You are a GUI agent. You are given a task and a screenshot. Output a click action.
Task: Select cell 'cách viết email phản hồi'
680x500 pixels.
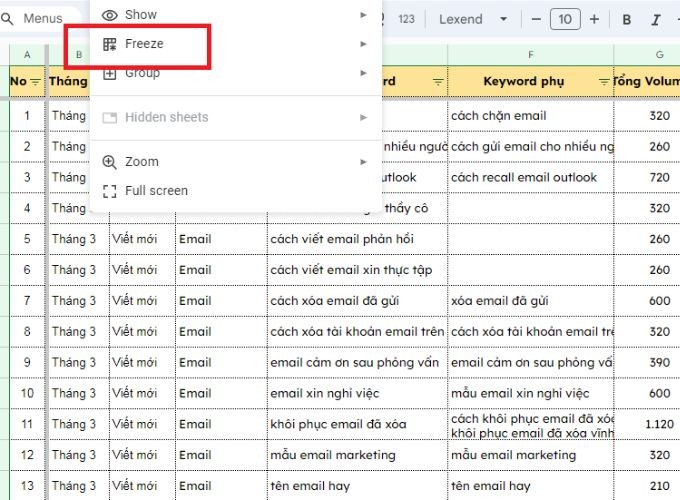pyautogui.click(x=357, y=239)
